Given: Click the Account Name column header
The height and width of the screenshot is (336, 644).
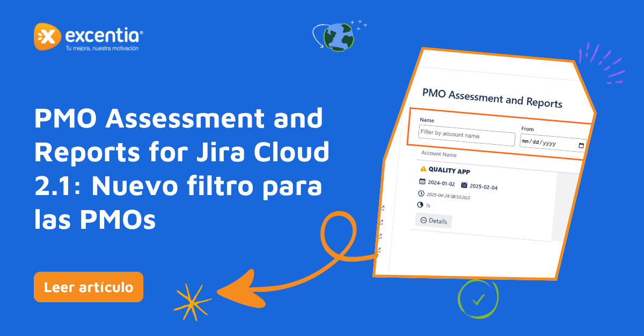Looking at the screenshot, I should pos(439,154).
